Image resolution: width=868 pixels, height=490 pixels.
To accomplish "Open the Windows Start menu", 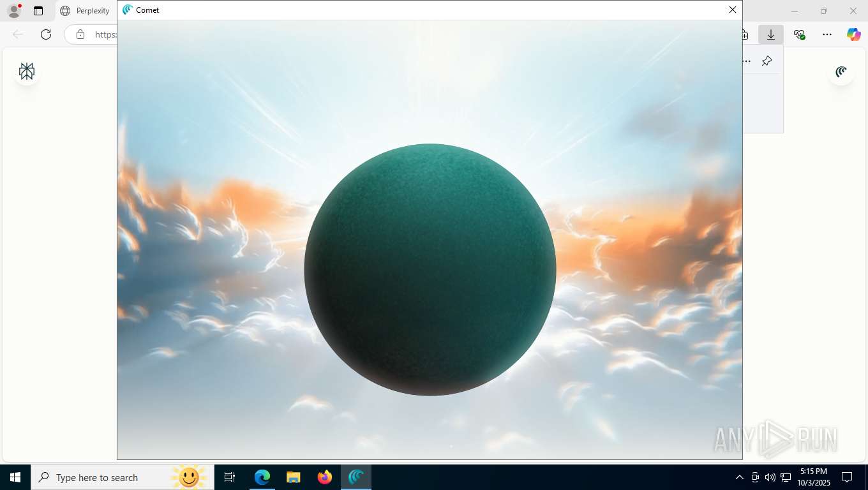I will point(15,477).
